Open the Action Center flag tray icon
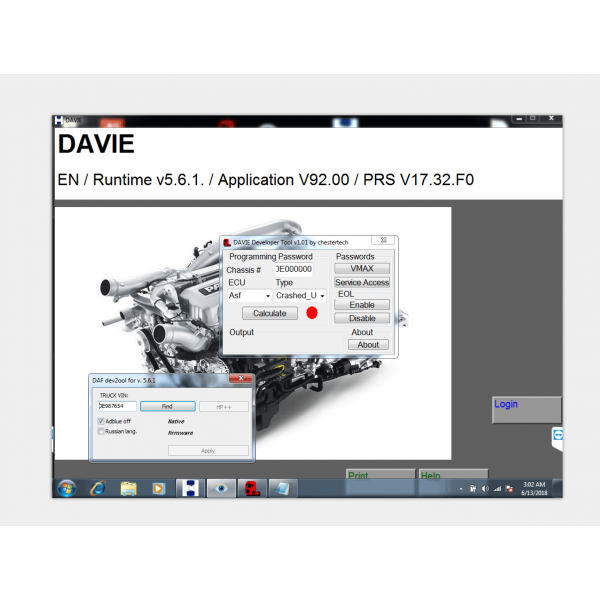This screenshot has width=600, height=600. pos(509,489)
